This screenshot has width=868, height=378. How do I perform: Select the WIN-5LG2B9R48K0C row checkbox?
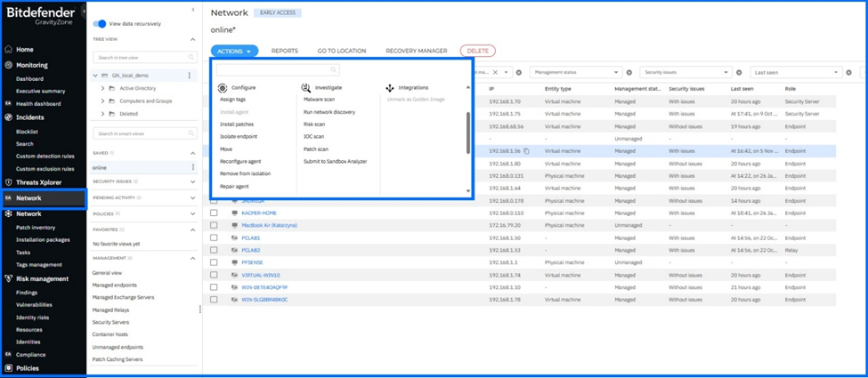click(214, 300)
